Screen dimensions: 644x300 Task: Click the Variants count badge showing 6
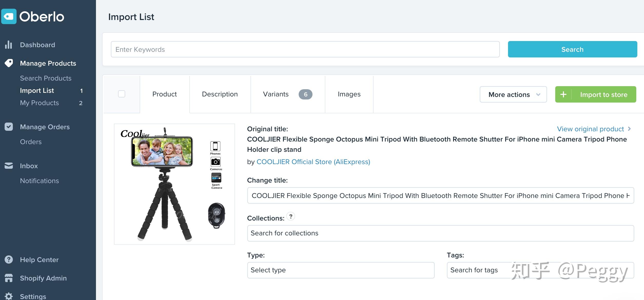point(305,94)
